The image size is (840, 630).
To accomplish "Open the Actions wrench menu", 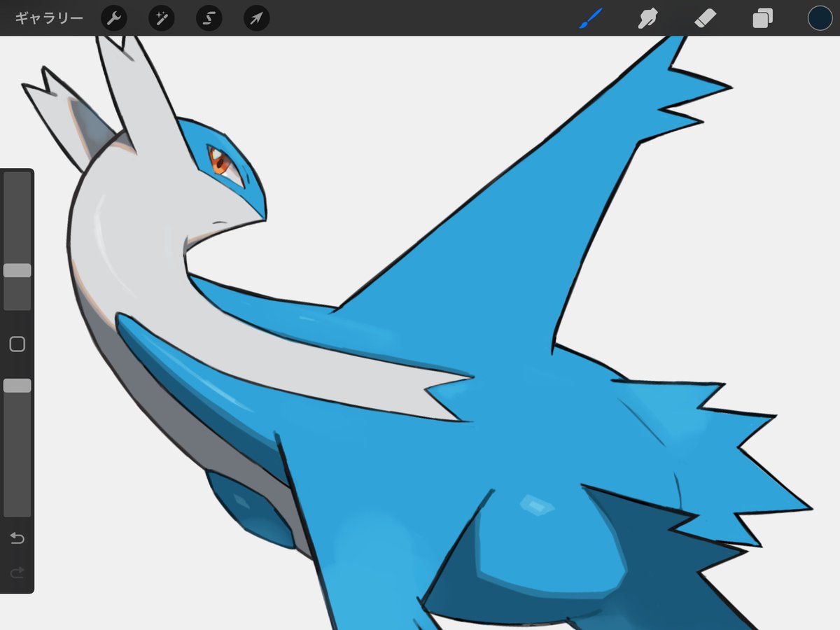I will 113,18.
